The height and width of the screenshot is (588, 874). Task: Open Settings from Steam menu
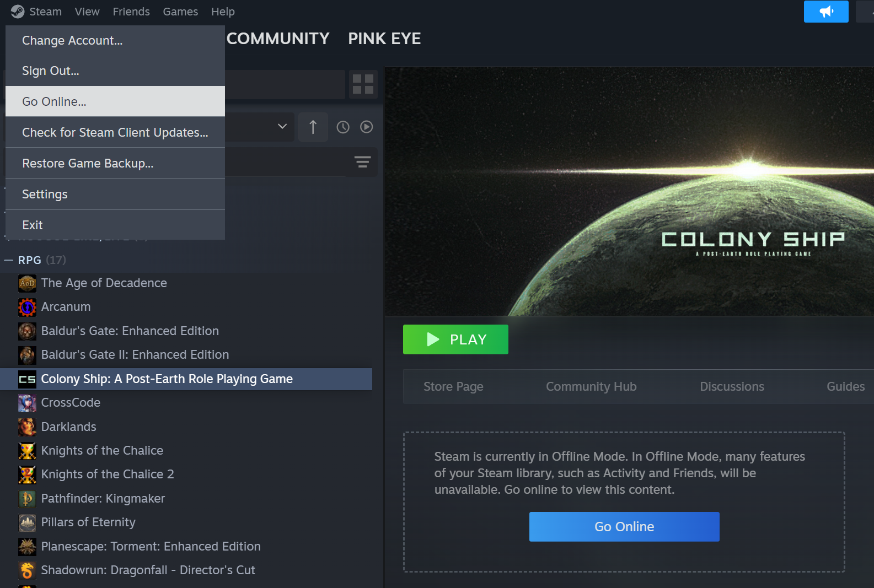115,194
